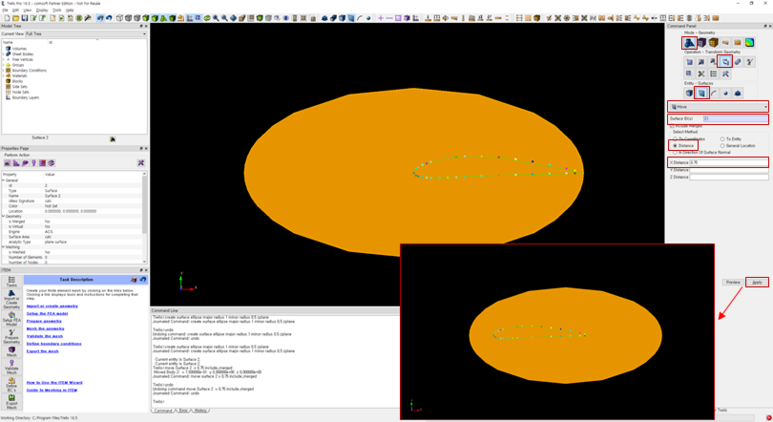Collapse the Meshing property section
Screen dimensions: 773x422
click(x=3, y=247)
